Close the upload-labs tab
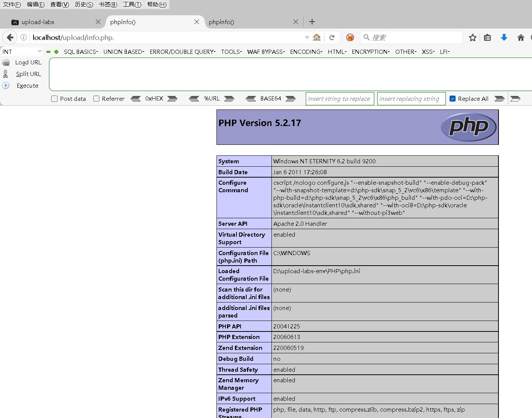 pos(98,22)
